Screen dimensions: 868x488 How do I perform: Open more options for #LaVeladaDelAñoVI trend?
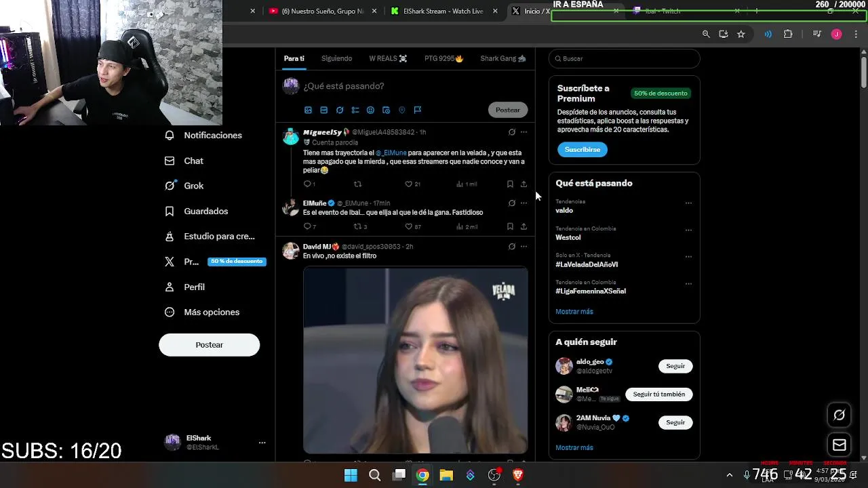click(688, 257)
